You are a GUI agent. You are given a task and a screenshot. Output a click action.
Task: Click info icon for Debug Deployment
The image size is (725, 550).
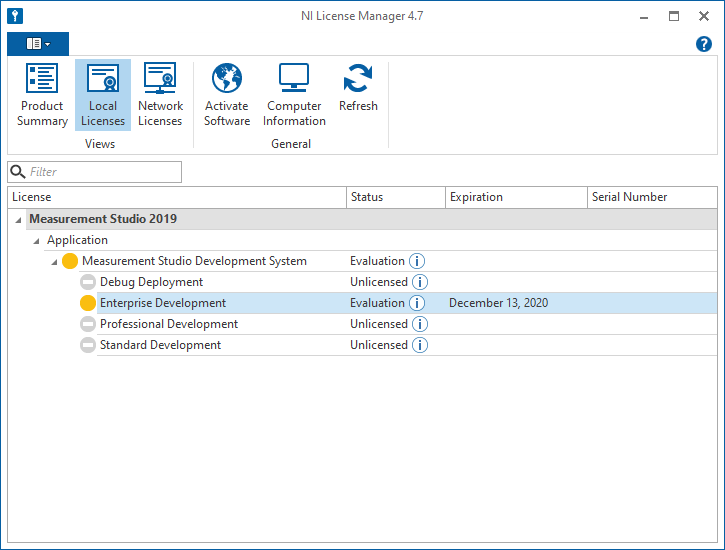[420, 282]
